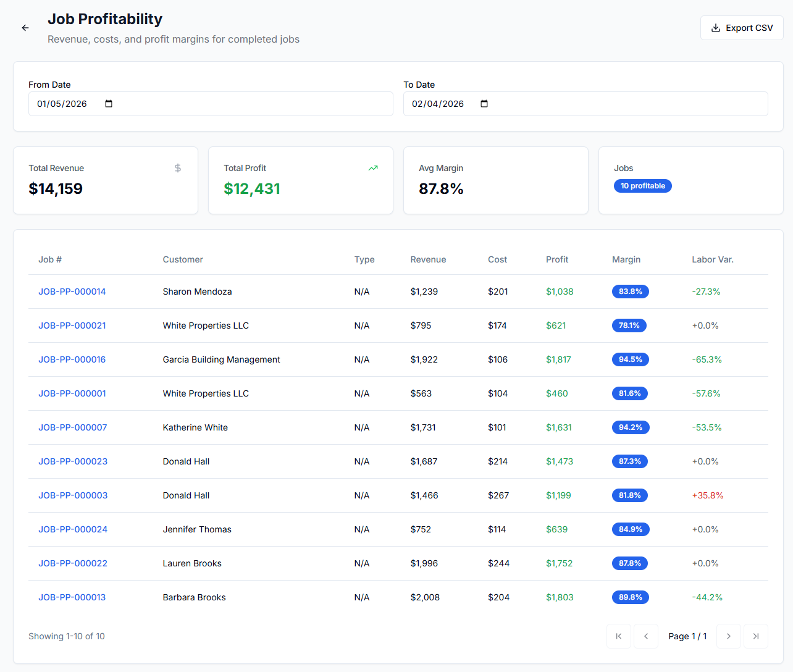Click the dollar sign icon in Total Revenue
Image resolution: width=793 pixels, height=672 pixels.
178,168
